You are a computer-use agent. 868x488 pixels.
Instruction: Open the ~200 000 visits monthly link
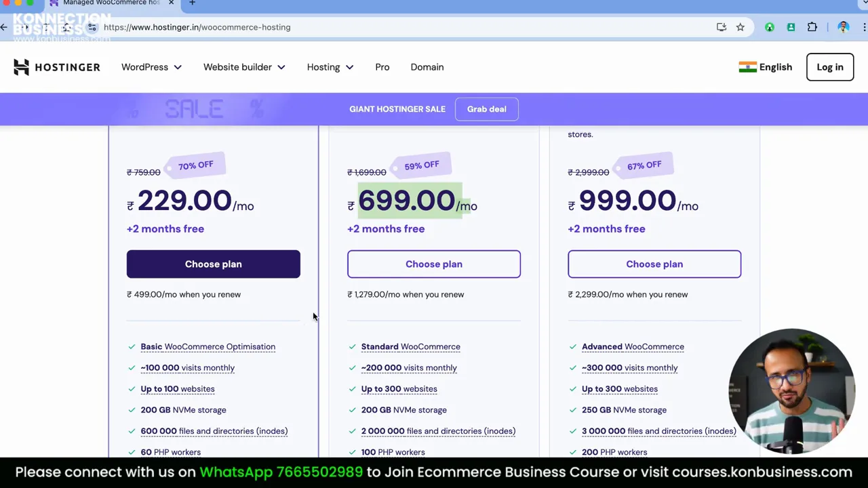[409, 367]
